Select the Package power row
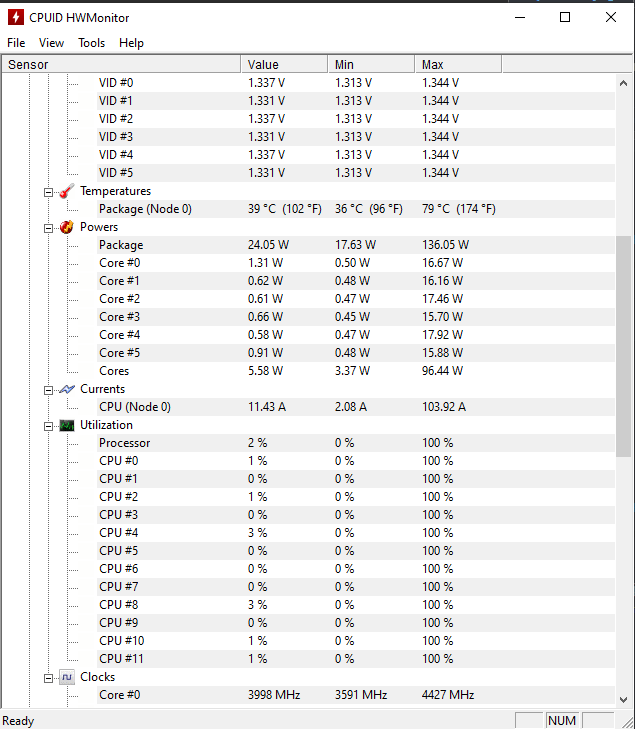The image size is (635, 729). [356, 245]
